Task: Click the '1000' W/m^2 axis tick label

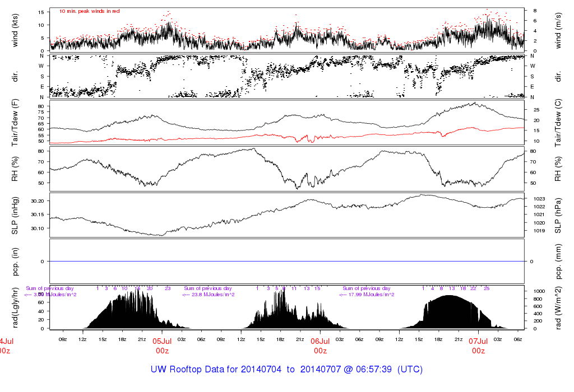Action: click(x=539, y=291)
